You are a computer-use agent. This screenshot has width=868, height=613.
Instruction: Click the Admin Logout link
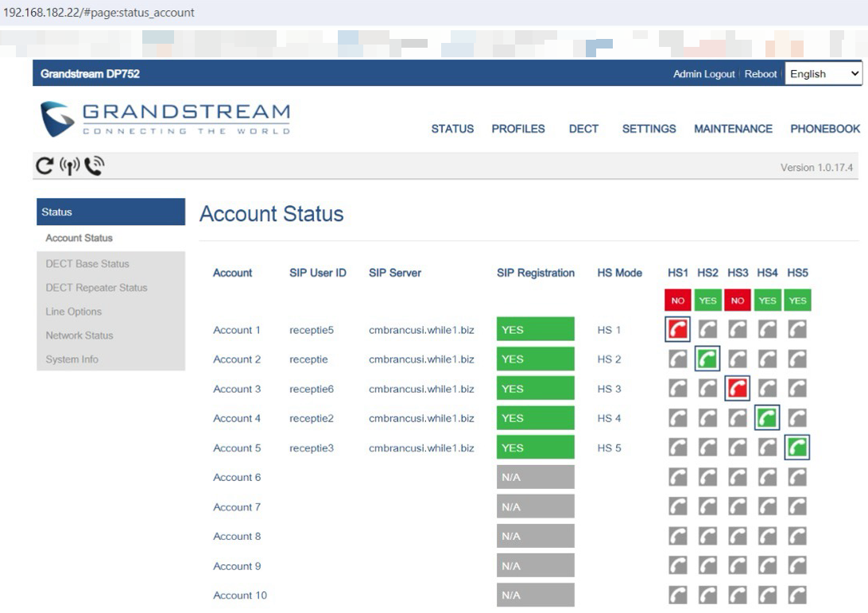(x=703, y=74)
